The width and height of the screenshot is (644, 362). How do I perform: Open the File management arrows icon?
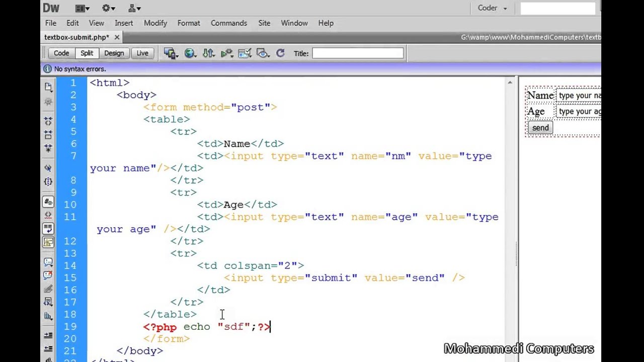(x=208, y=53)
